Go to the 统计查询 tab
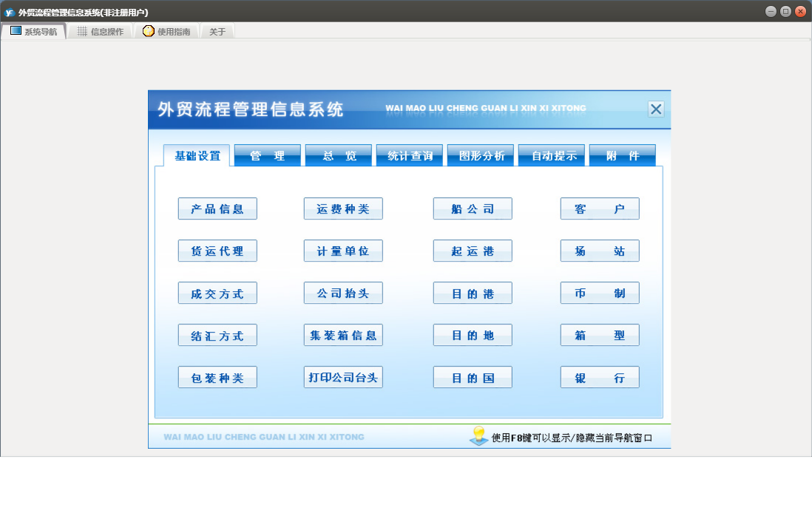Image resolution: width=812 pixels, height=527 pixels. 410,155
